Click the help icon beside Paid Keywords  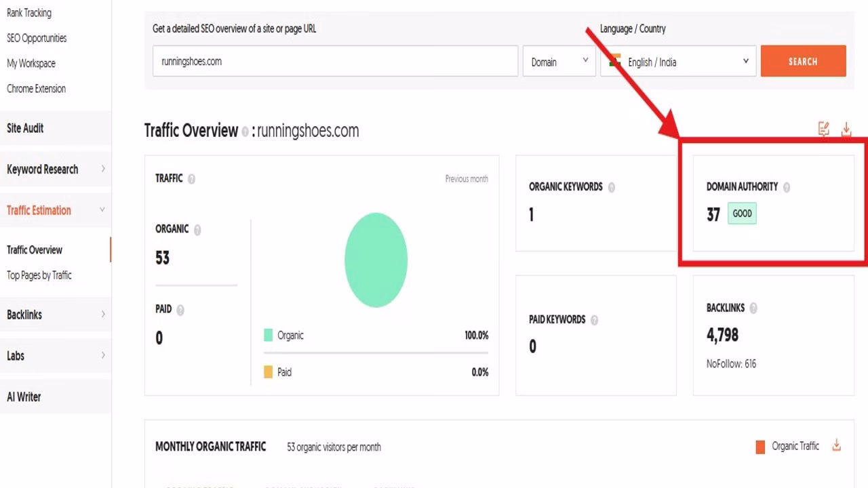594,319
